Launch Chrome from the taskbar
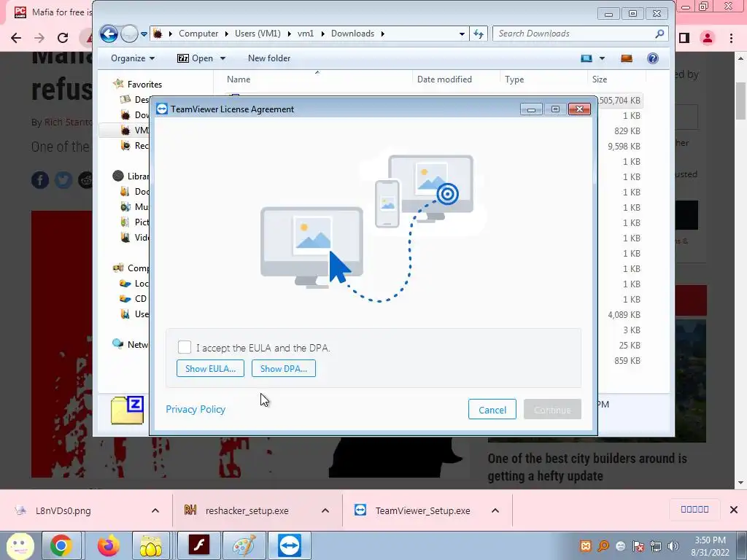The image size is (747, 560). tap(61, 545)
